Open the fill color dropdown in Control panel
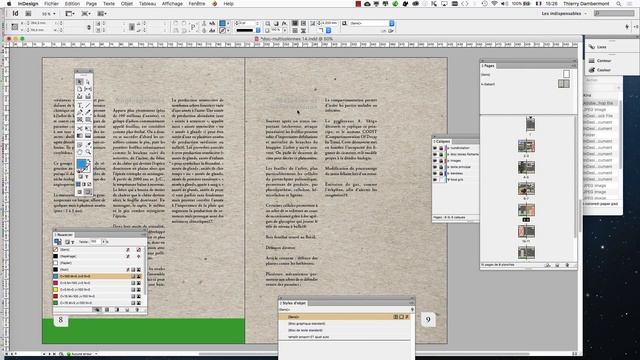The image size is (640, 360). pyautogui.click(x=228, y=23)
